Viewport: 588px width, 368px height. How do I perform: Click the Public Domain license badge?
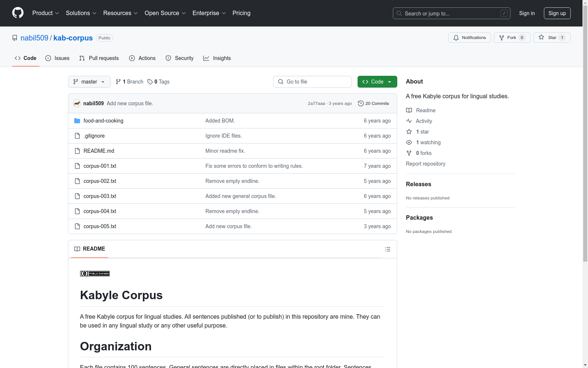pos(95,273)
